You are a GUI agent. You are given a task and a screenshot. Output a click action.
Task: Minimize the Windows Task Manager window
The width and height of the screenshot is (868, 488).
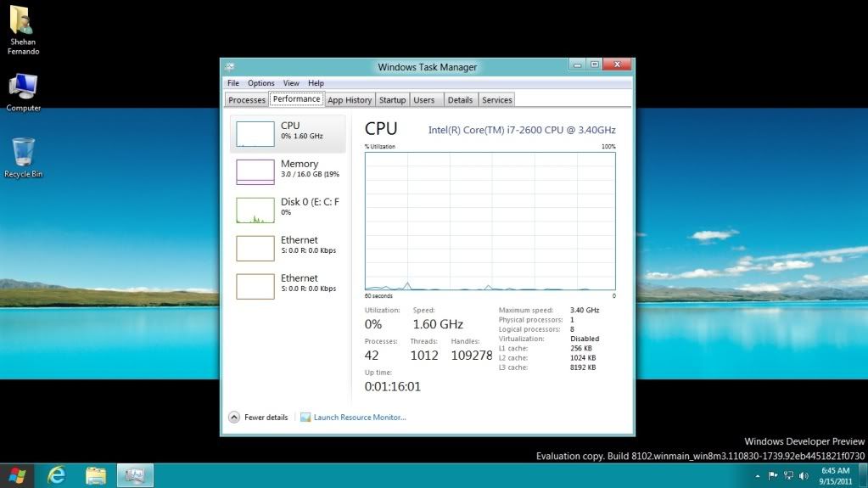click(x=577, y=65)
